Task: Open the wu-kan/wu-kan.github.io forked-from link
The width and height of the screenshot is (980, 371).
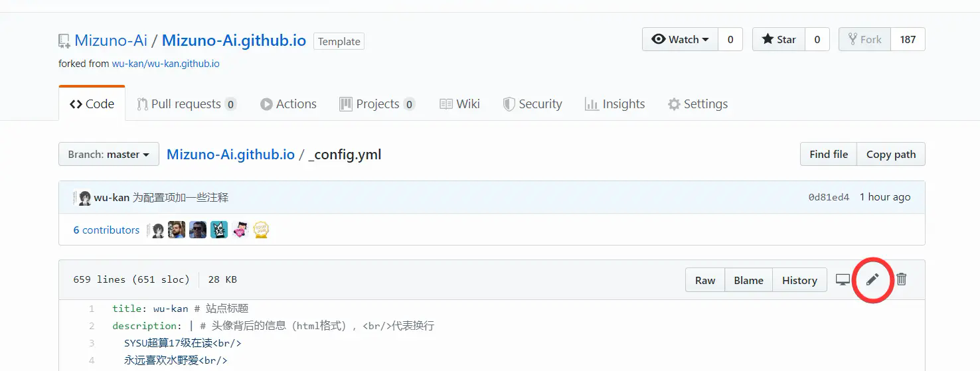Action: tap(165, 64)
